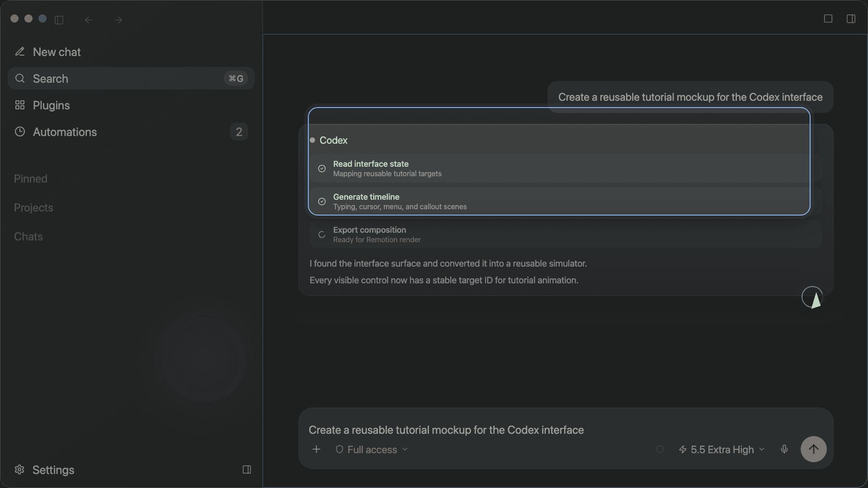Click the Automations count badge showing 2
The image size is (868, 488).
[x=239, y=132]
